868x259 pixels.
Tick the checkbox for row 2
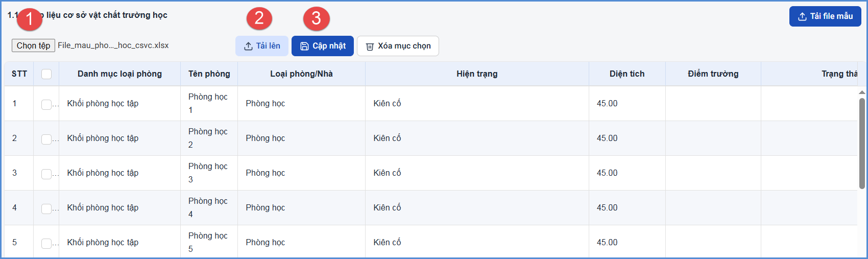[x=46, y=139]
